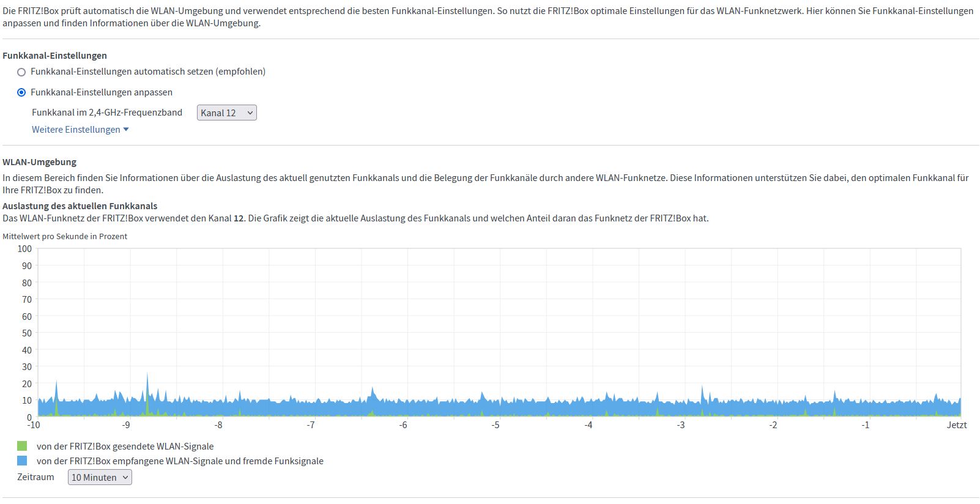The image size is (980, 504).
Task: Click the '-3' x-axis label
Action: 680,425
